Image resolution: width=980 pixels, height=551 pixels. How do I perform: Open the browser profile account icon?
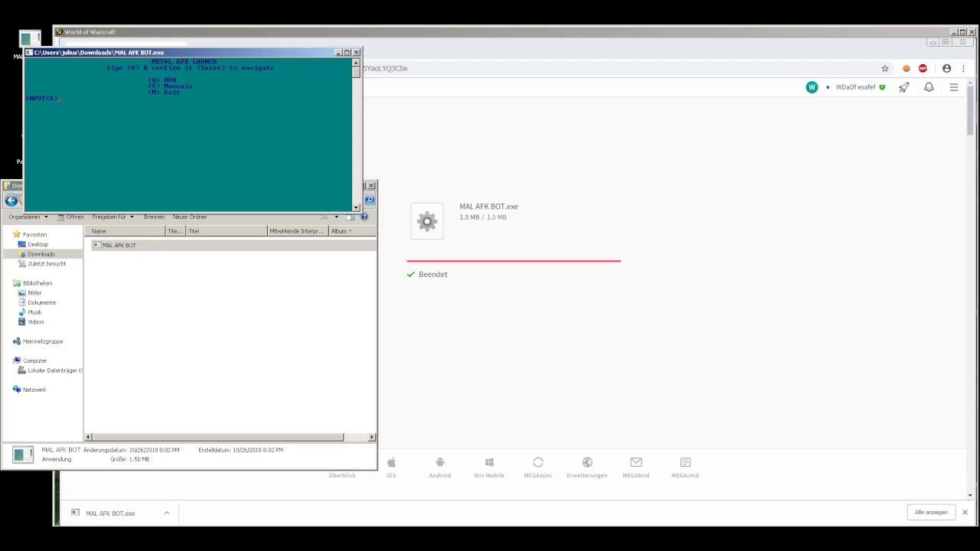[x=946, y=68]
